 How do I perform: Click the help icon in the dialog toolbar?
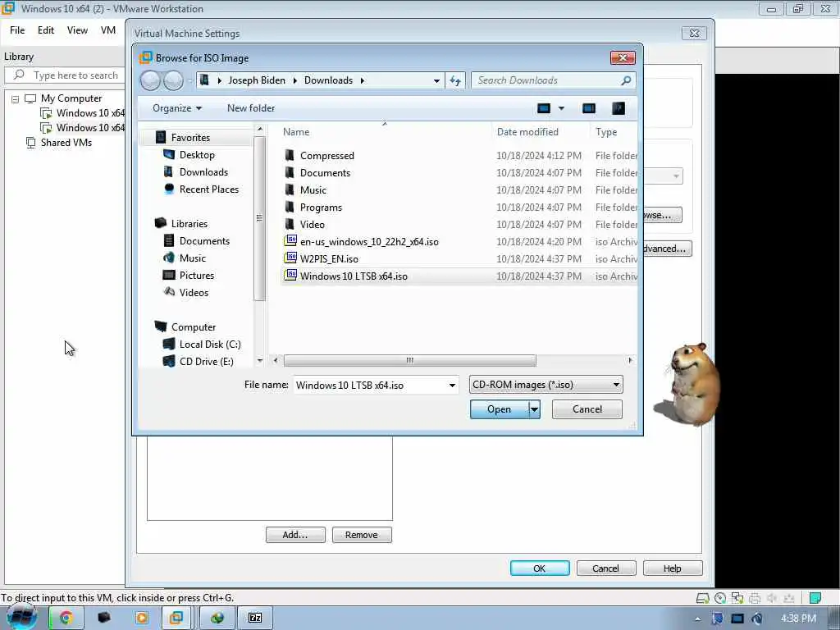tap(619, 108)
